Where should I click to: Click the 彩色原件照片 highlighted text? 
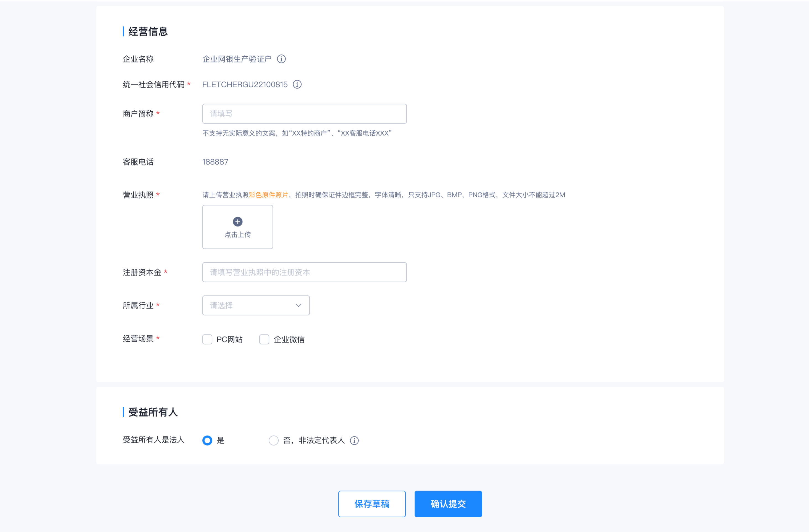269,195
